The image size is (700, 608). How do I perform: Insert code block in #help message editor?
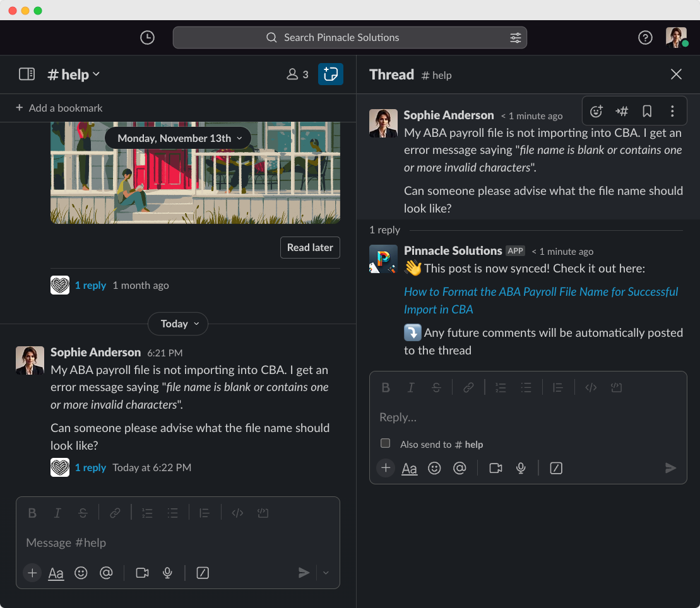263,513
